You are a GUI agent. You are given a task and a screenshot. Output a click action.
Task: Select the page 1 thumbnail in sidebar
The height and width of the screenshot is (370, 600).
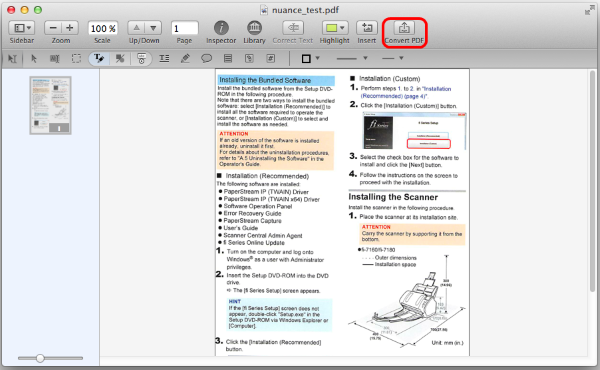pyautogui.click(x=51, y=105)
